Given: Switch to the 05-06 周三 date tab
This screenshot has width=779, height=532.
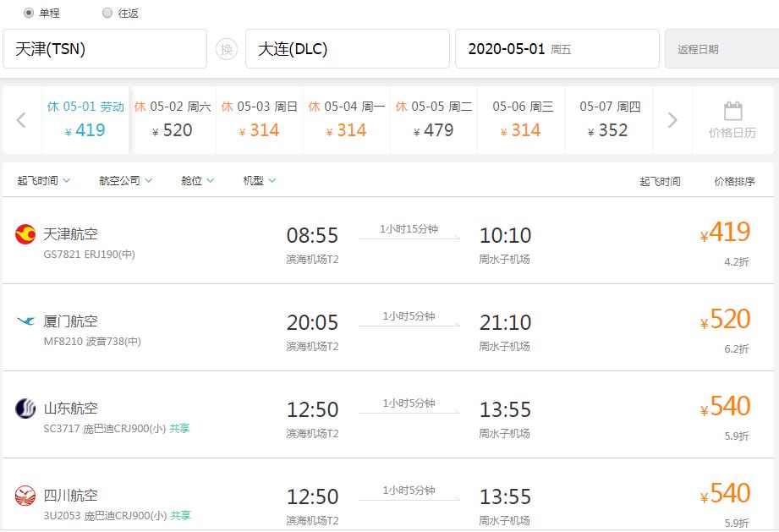Looking at the screenshot, I should point(521,118).
